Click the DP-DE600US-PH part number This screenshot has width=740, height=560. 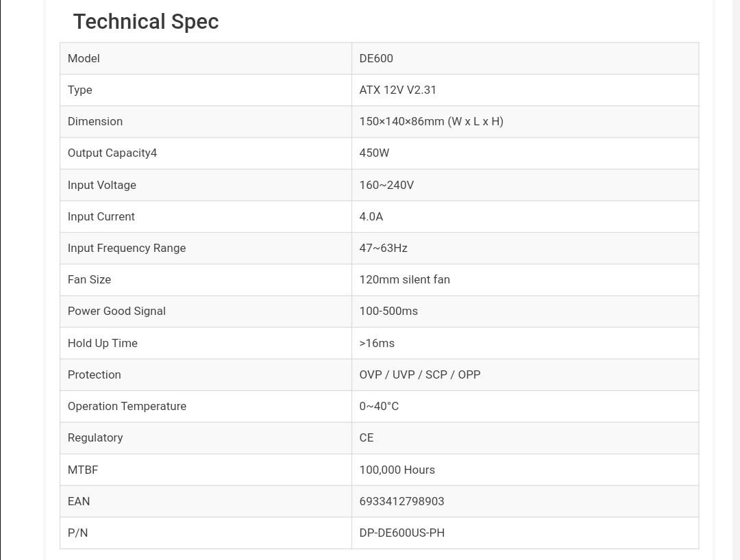tap(402, 533)
